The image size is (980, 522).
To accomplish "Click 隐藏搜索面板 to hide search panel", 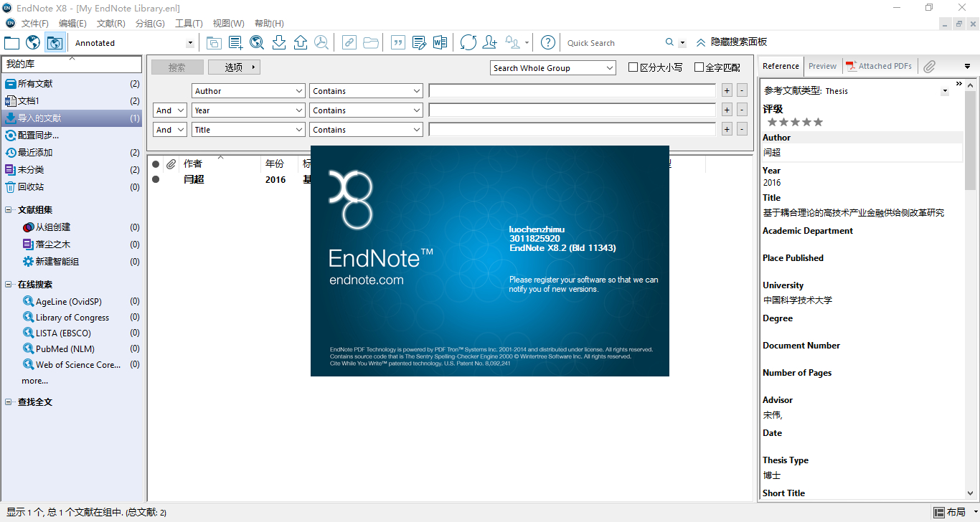I will tap(731, 42).
